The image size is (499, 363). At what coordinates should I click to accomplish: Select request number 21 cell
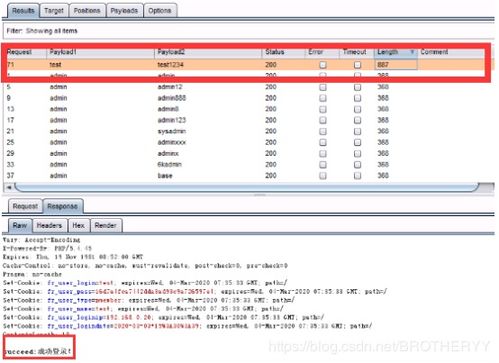tap(10, 131)
